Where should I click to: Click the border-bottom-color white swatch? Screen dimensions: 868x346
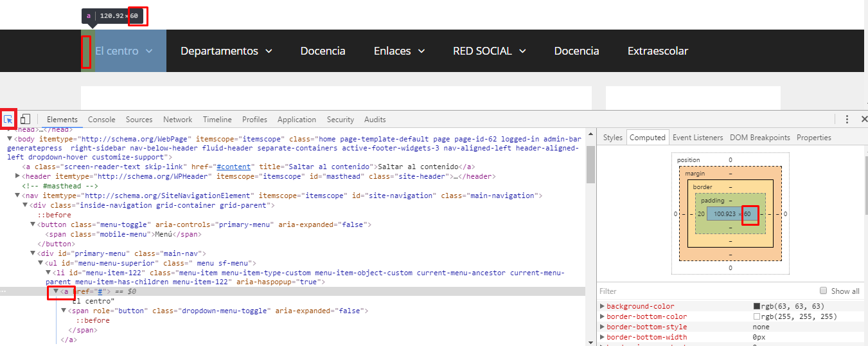(757, 316)
